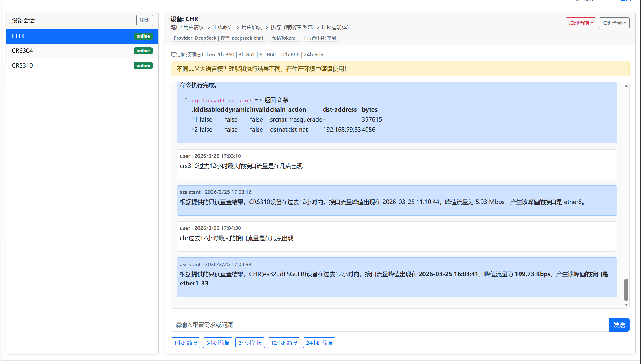Expand the 清理当前 dropdown
This screenshot has height=364, width=641.
point(580,23)
